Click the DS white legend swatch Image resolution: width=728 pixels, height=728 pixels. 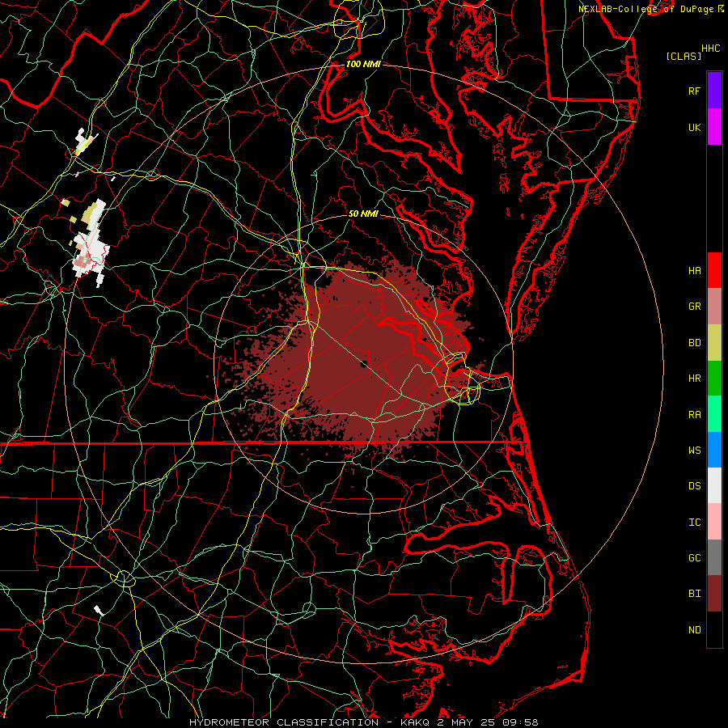coord(714,485)
